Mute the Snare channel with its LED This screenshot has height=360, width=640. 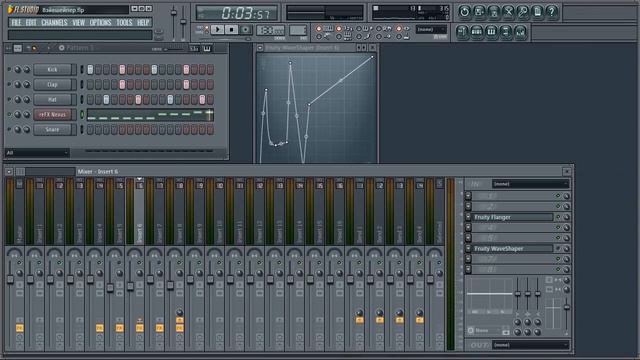pyautogui.click(x=9, y=130)
